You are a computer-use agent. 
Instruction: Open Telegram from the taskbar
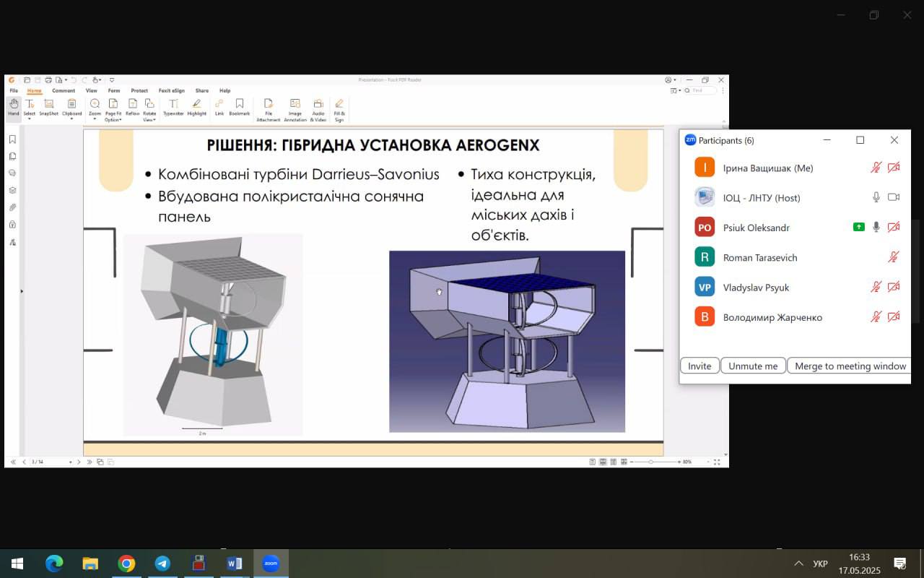(162, 564)
